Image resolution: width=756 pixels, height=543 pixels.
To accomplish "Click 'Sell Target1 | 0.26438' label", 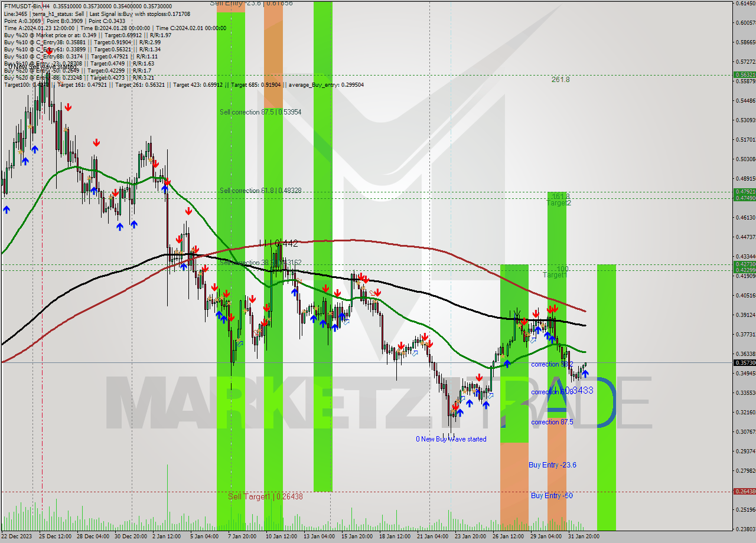I will pos(265,497).
